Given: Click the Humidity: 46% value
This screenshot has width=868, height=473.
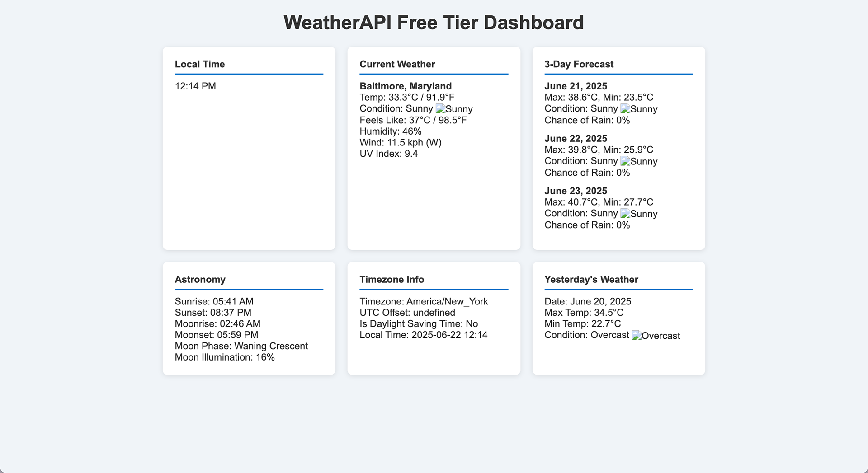Looking at the screenshot, I should [391, 131].
